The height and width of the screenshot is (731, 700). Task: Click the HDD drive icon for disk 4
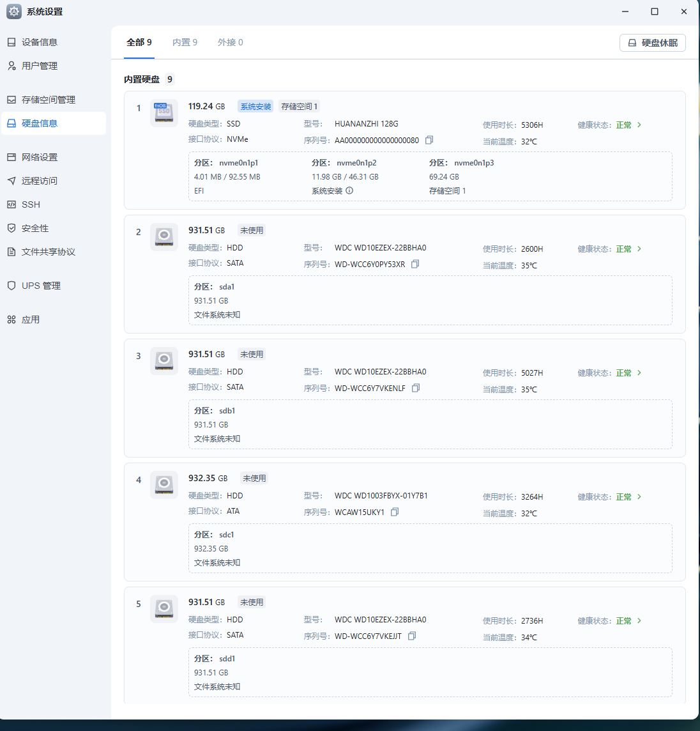point(164,485)
